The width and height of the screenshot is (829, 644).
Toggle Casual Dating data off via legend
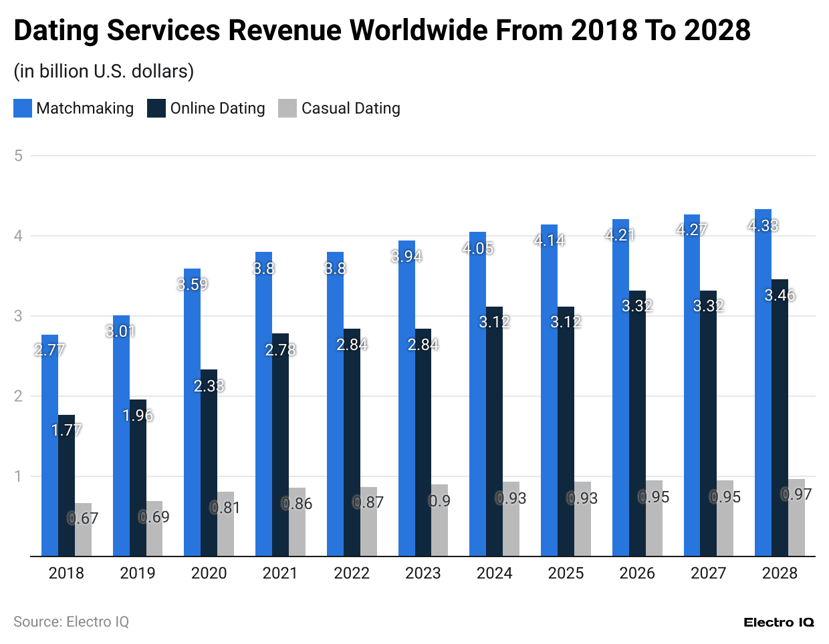coord(351,108)
